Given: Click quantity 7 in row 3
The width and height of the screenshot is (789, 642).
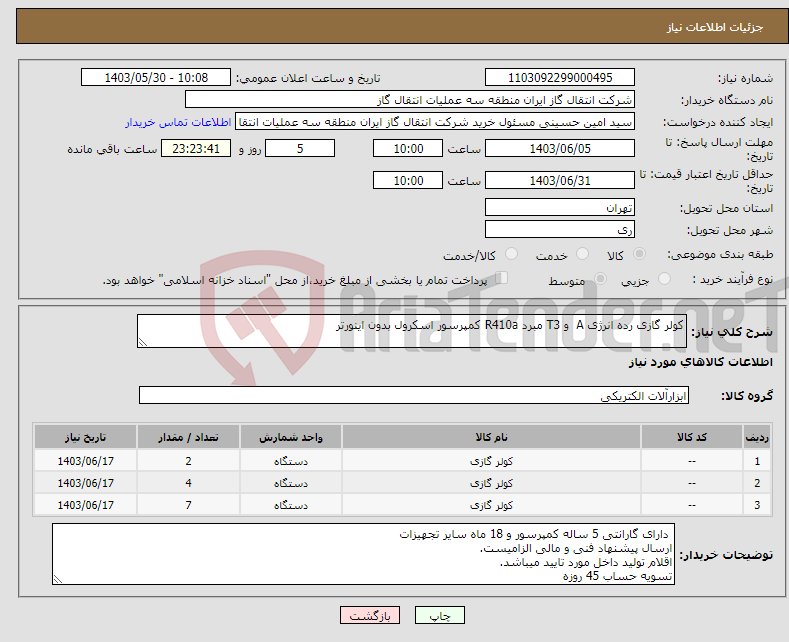Looking at the screenshot, I should click(x=188, y=505).
